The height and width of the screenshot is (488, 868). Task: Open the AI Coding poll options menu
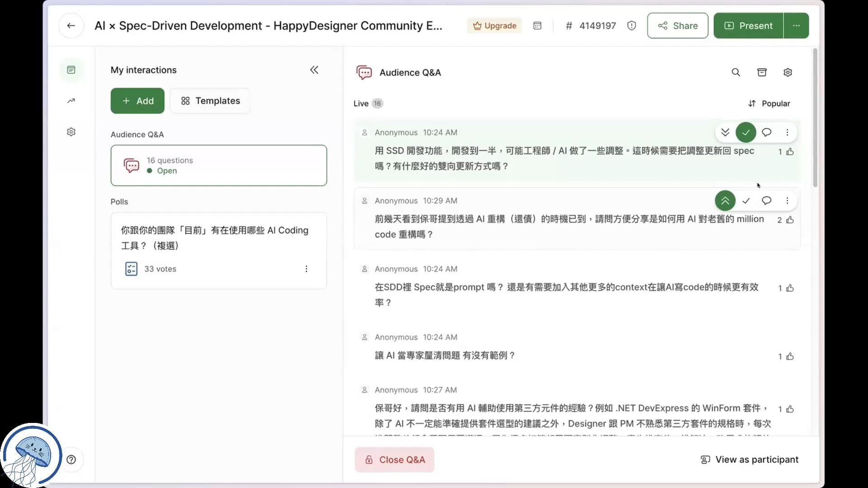pyautogui.click(x=306, y=269)
